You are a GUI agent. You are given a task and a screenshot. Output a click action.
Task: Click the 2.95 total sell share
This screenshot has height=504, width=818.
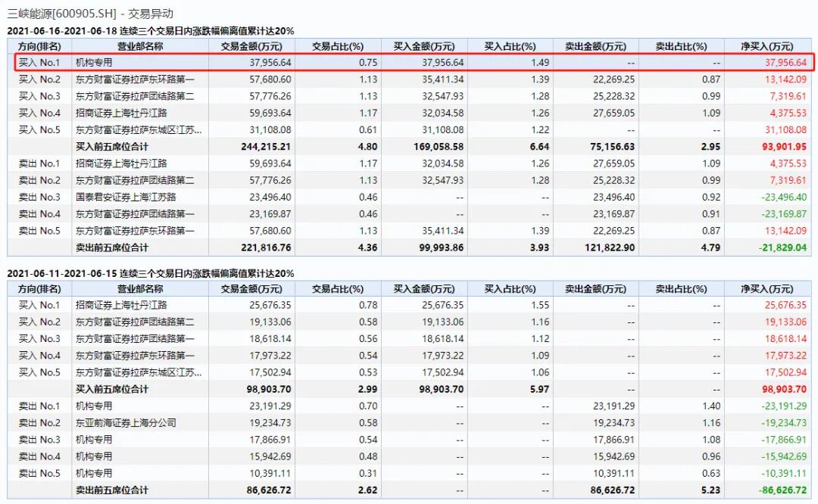click(711, 147)
